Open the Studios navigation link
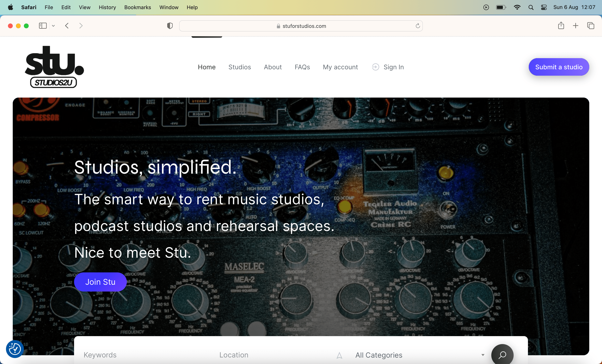Viewport: 602px width, 364px height. 240,67
